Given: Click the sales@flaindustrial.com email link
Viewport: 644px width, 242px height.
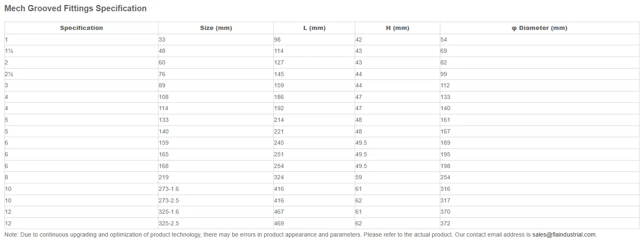Looking at the screenshot, I should click(564, 235).
